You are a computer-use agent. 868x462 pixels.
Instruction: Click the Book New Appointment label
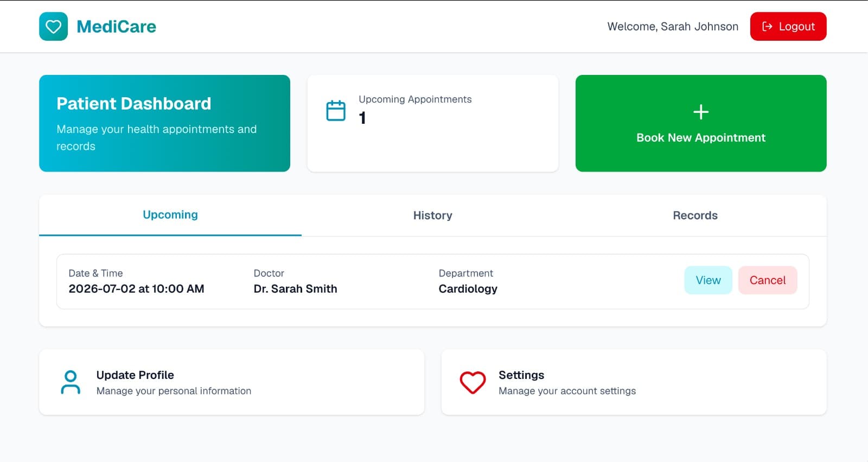tap(701, 138)
